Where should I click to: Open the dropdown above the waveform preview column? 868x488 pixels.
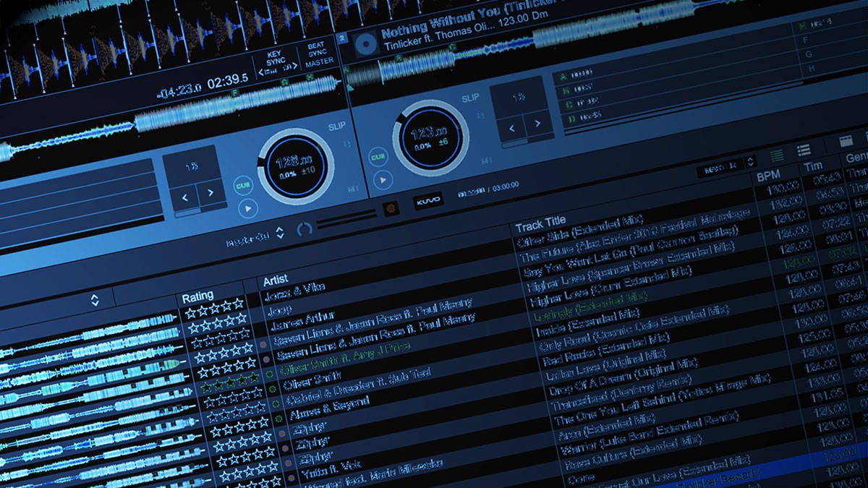tap(94, 299)
